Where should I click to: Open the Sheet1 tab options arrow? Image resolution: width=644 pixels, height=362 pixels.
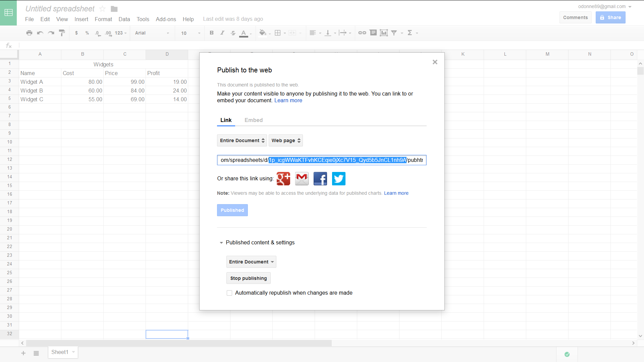pos(73,352)
